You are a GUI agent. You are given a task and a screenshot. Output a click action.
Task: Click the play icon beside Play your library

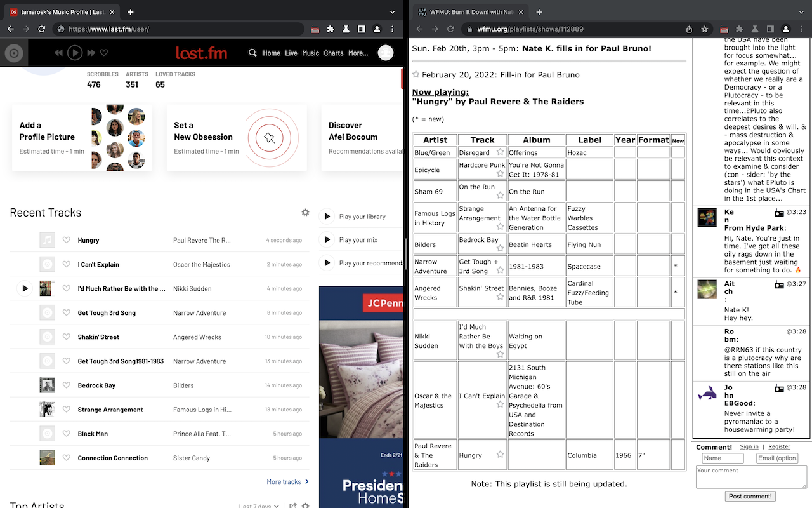[327, 217]
